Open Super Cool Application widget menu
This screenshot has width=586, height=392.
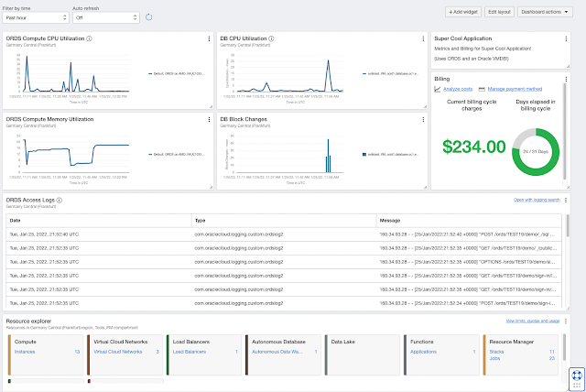[566, 38]
